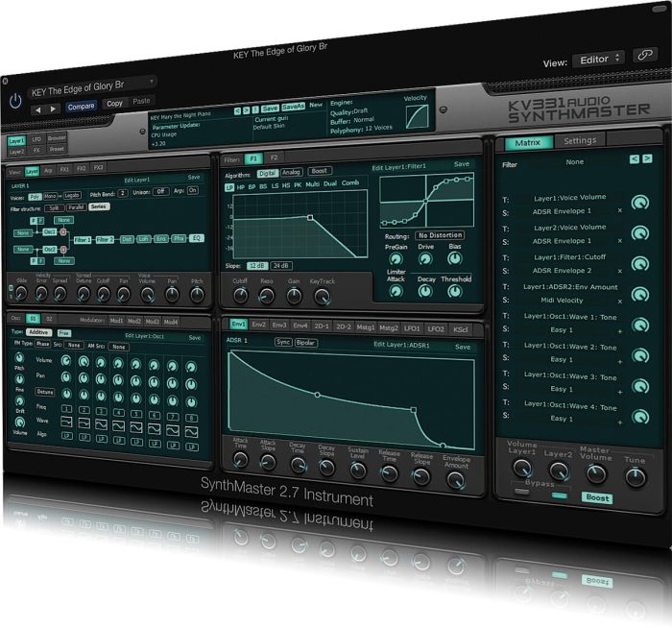Click the Midi Velocity source remove icon

pyautogui.click(x=620, y=302)
